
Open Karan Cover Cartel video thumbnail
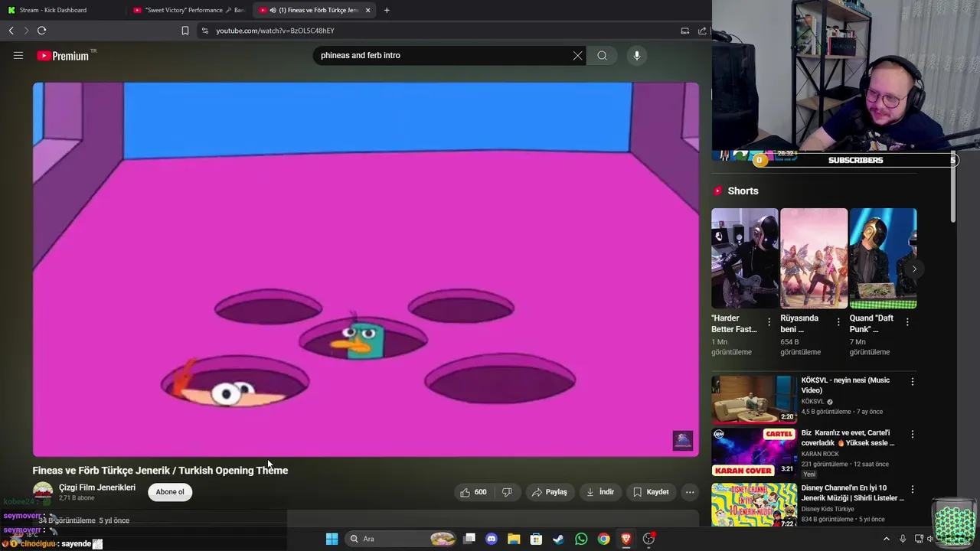tap(754, 452)
